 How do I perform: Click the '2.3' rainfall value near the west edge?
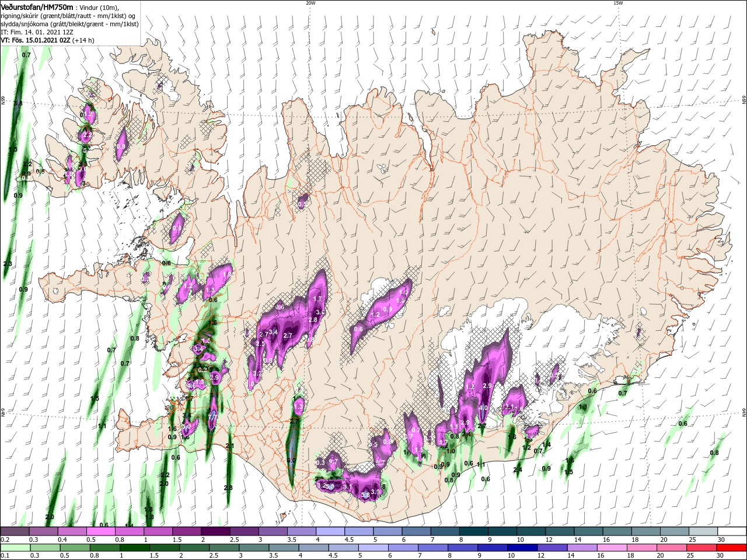(8, 264)
